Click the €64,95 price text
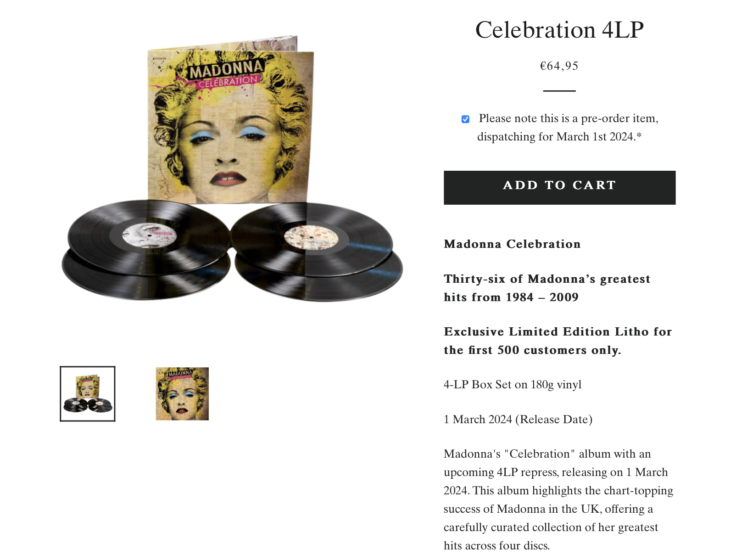736x560 pixels. click(559, 66)
